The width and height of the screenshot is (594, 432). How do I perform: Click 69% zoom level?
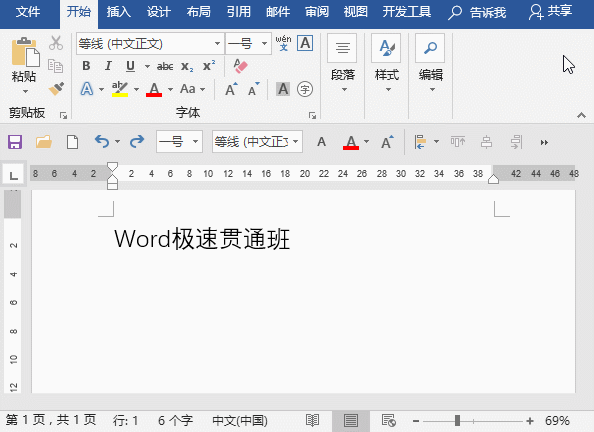coord(557,420)
